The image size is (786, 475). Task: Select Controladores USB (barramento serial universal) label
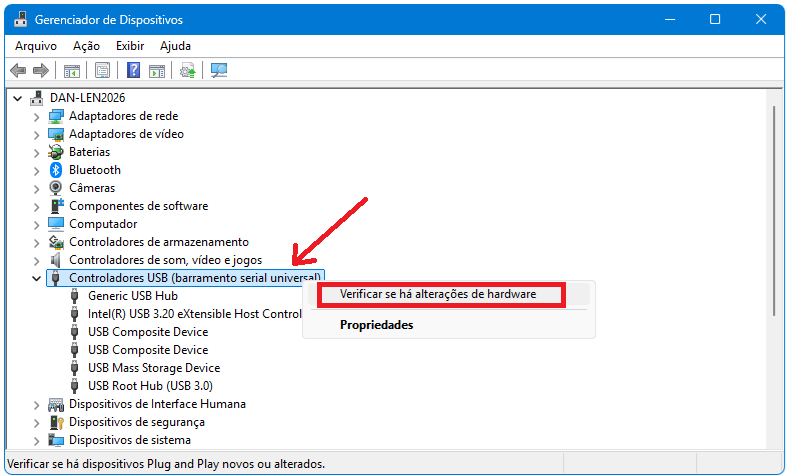(x=195, y=278)
